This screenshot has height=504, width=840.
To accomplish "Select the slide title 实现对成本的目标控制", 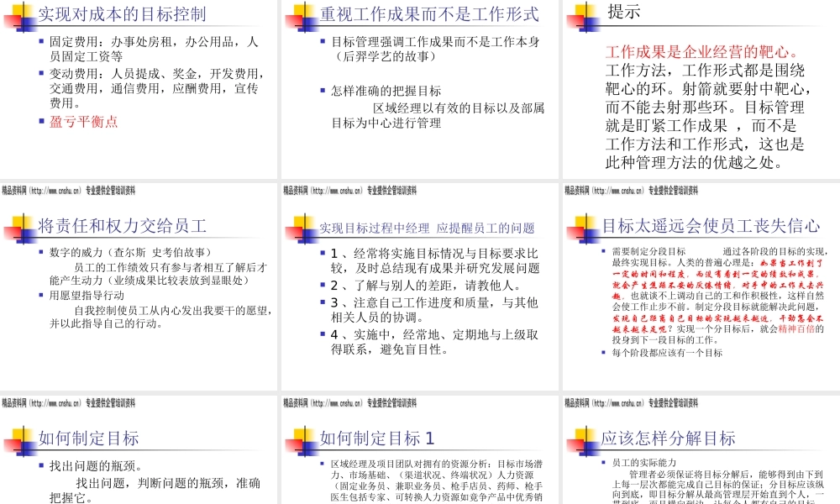I will 122,14.
